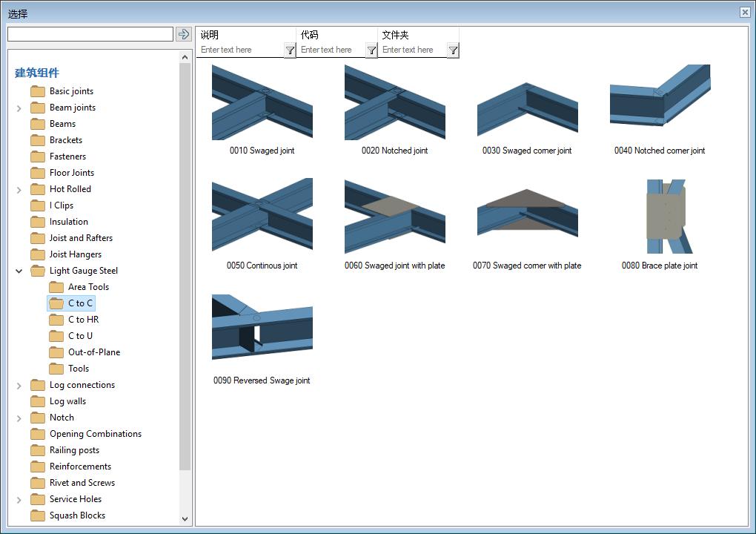Select 0070 Swaged corner with plate thumbnail
The image size is (756, 534).
click(528, 213)
